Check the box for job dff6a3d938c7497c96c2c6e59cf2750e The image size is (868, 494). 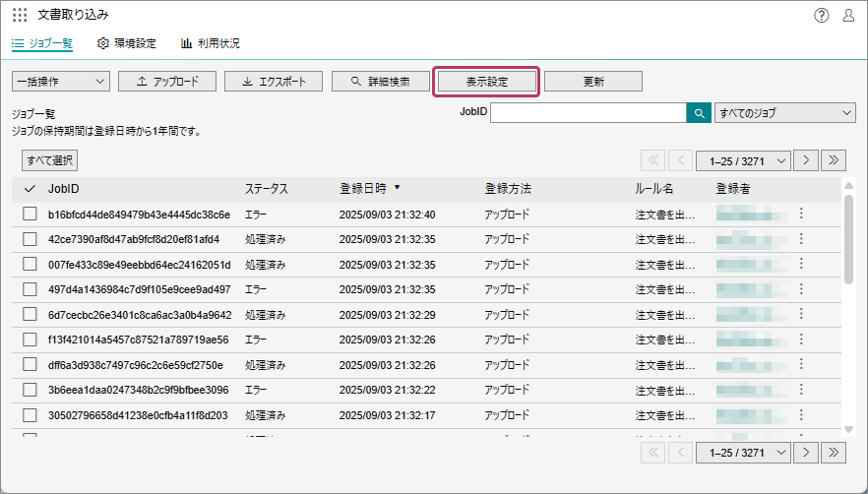click(x=30, y=364)
